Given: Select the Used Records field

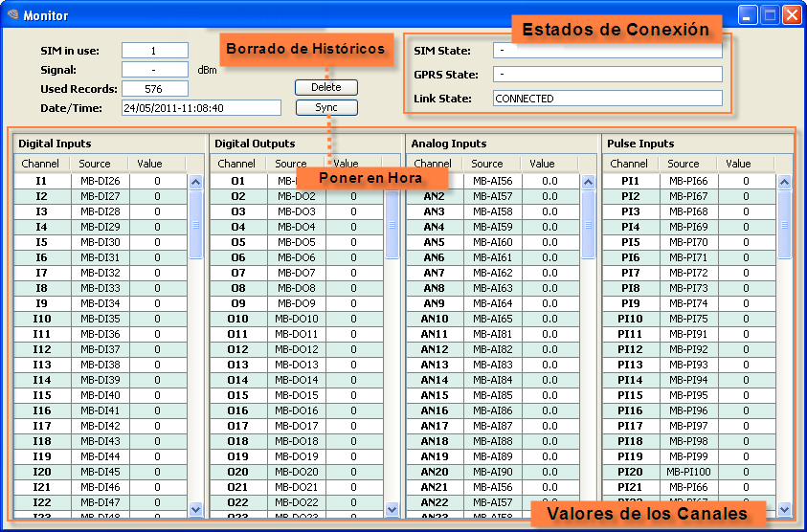Looking at the screenshot, I should [x=154, y=89].
